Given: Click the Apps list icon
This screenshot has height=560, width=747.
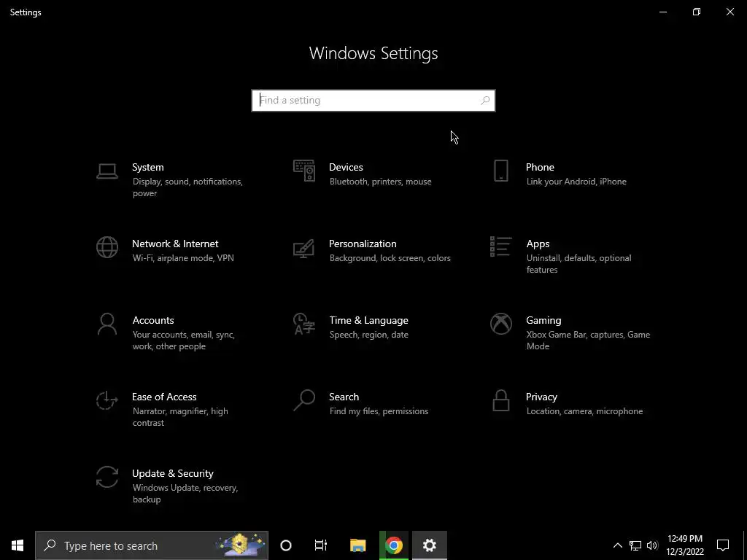Looking at the screenshot, I should point(500,246).
